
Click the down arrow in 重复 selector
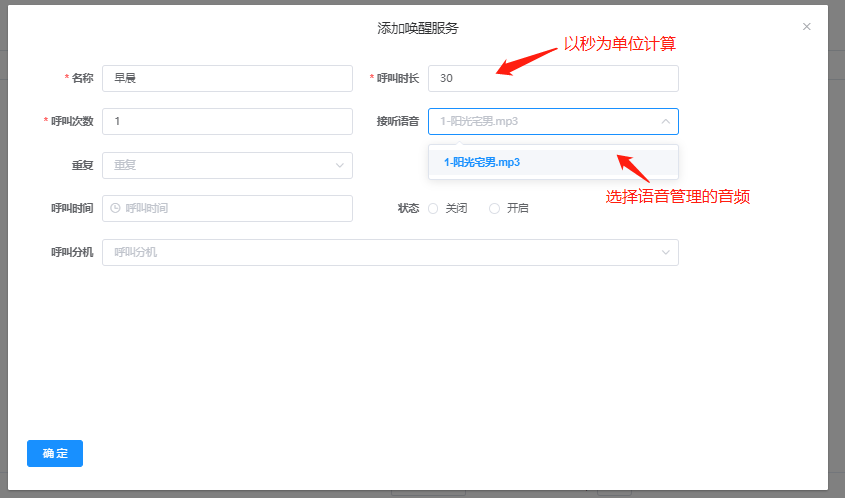[339, 165]
